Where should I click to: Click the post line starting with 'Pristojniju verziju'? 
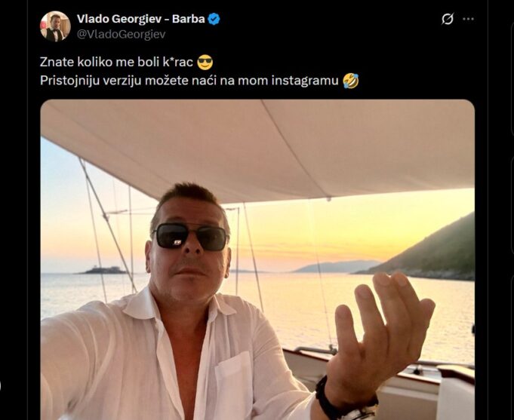(189, 81)
